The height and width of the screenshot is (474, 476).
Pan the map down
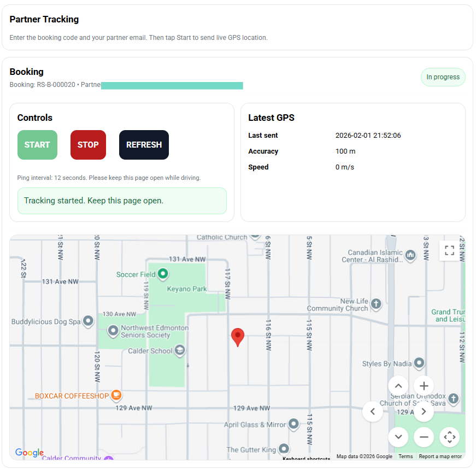398,437
